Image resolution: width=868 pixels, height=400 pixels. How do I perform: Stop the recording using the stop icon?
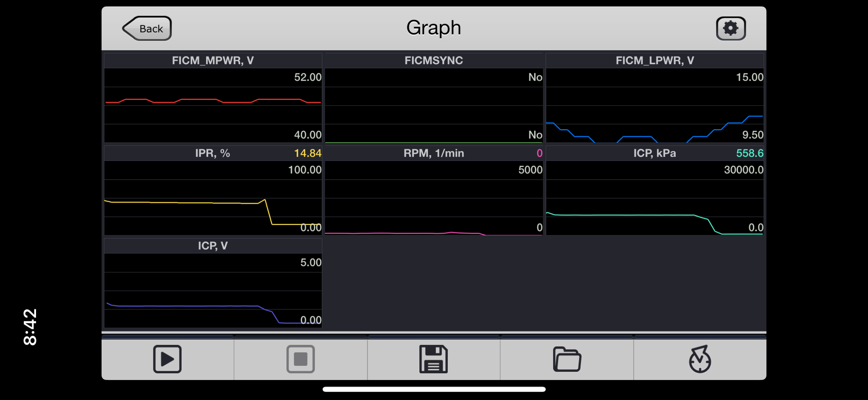300,359
